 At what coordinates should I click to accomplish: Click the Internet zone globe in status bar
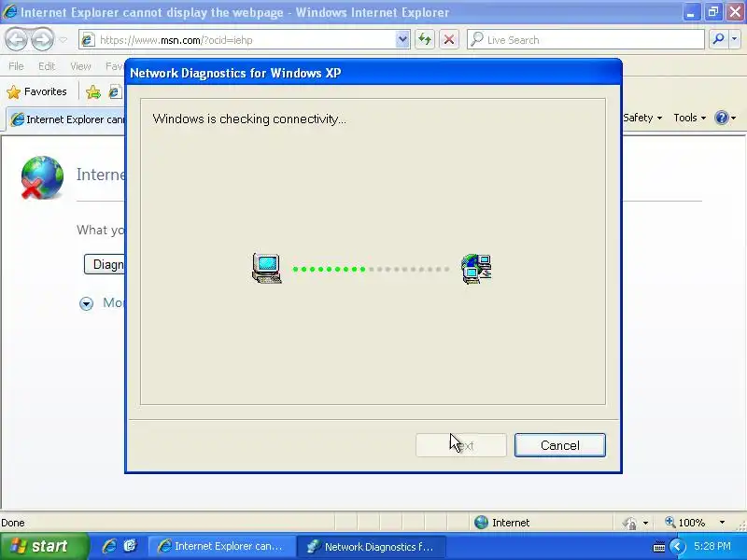(x=481, y=523)
